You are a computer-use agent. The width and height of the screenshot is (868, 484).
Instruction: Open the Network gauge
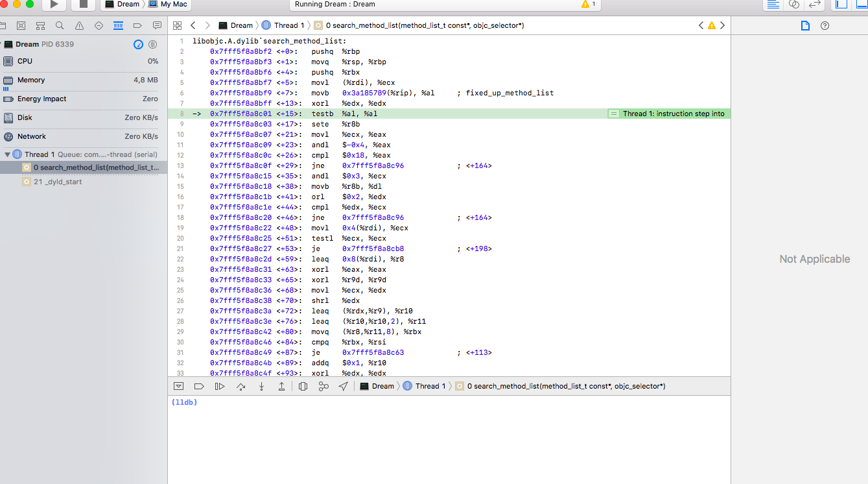[84, 136]
